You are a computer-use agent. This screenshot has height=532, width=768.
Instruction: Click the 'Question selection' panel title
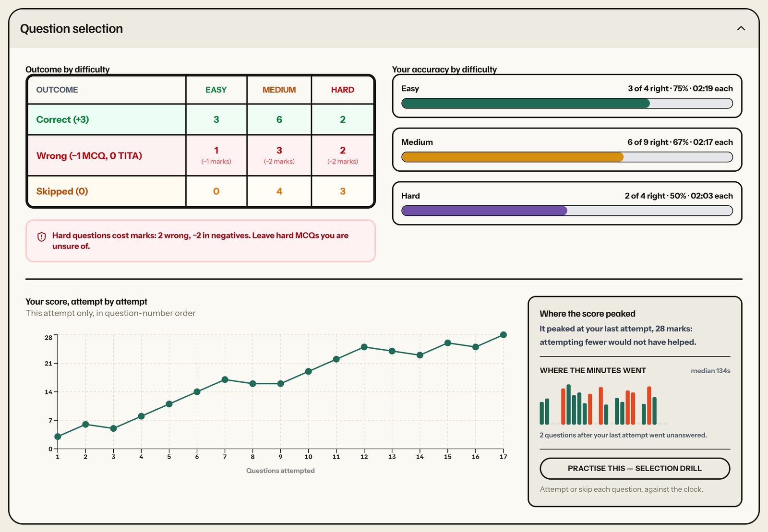(x=72, y=29)
